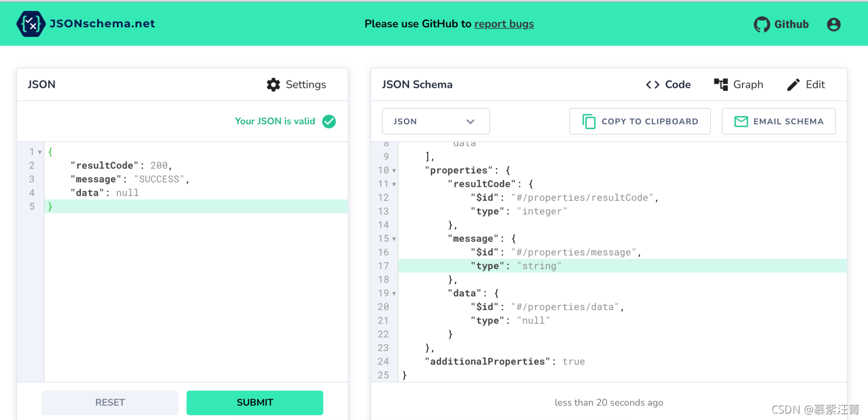Click the "type": "null" line
The height and width of the screenshot is (420, 868).
coord(510,320)
